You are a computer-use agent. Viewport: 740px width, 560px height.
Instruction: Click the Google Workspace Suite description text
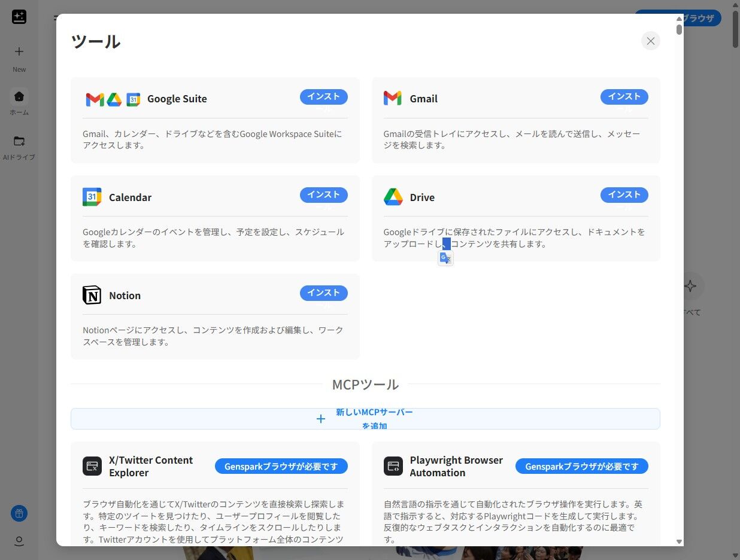tap(213, 139)
